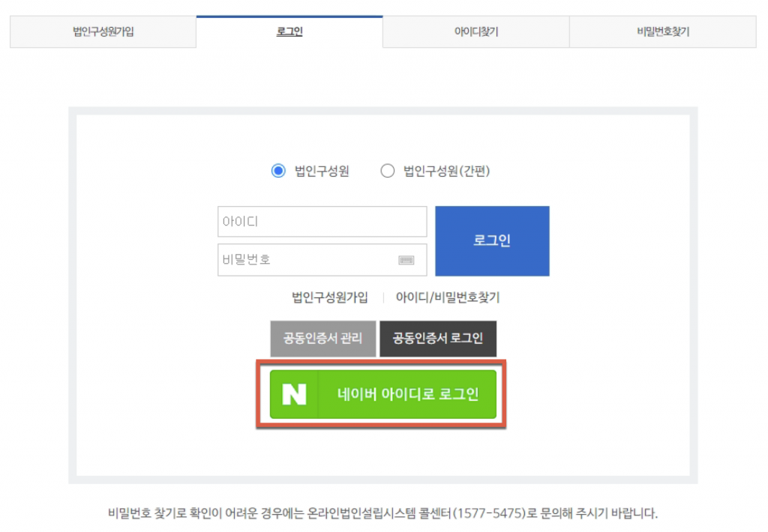Focus the 아이디 input field

[x=322, y=222]
